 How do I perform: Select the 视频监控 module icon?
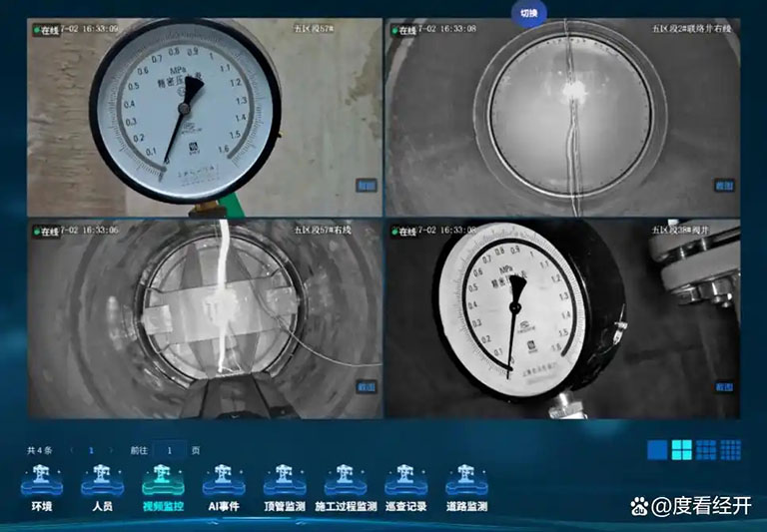[x=163, y=480]
